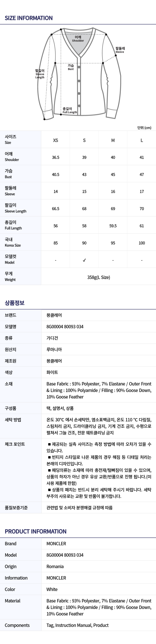Screen dimensions: 156x644
Task: Select the M size column header
Action: pyautogui.click(x=113, y=140)
